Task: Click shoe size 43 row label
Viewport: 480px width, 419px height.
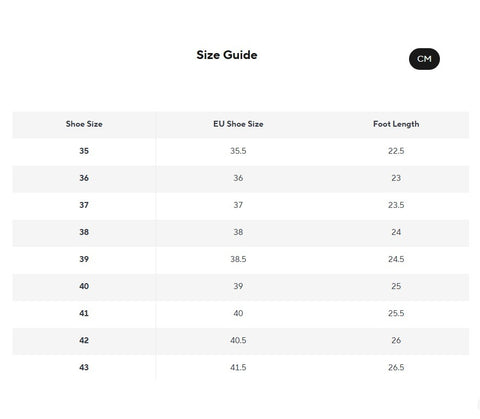Action: coord(84,367)
